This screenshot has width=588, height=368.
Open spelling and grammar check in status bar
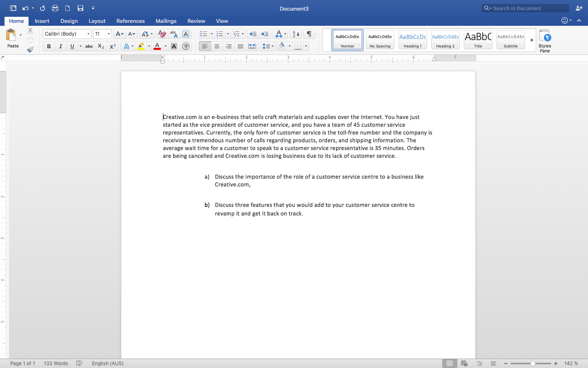click(80, 363)
